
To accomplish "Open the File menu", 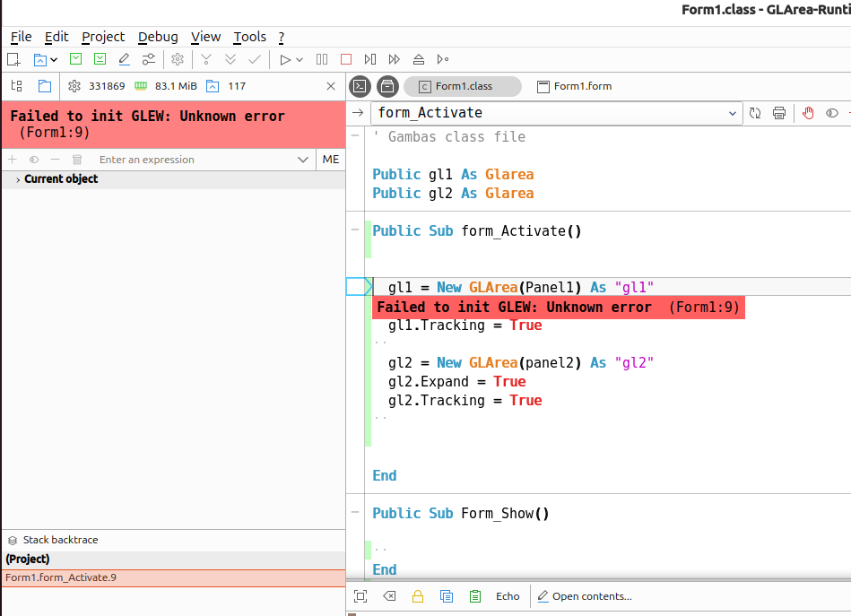I will point(22,37).
